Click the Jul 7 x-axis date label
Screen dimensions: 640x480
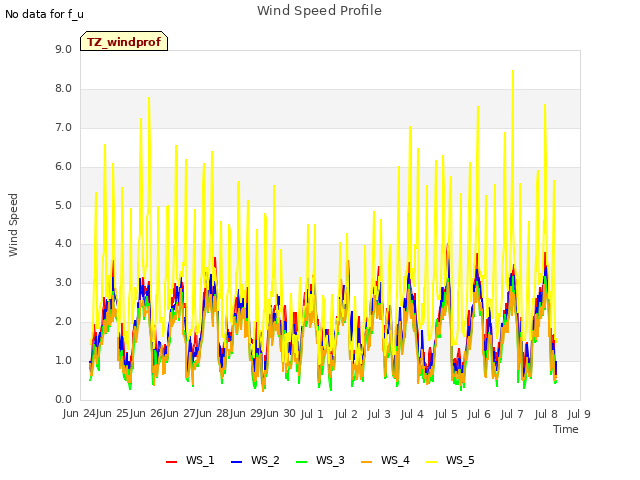(x=512, y=414)
